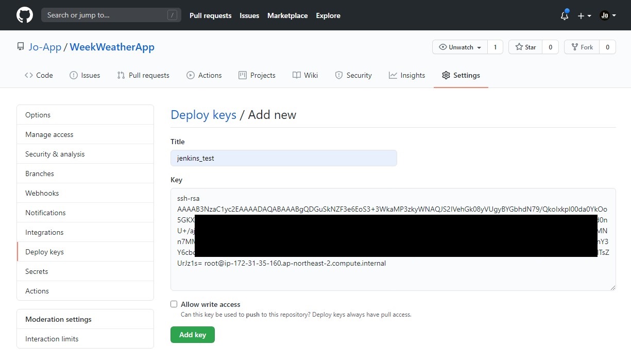Image resolution: width=631 pixels, height=364 pixels.
Task: Open Webhooks in settings sidebar
Action: pyautogui.click(x=86, y=193)
